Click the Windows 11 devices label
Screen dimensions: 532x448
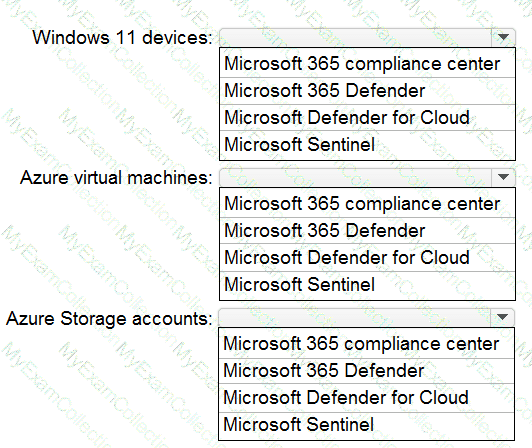[x=122, y=37]
